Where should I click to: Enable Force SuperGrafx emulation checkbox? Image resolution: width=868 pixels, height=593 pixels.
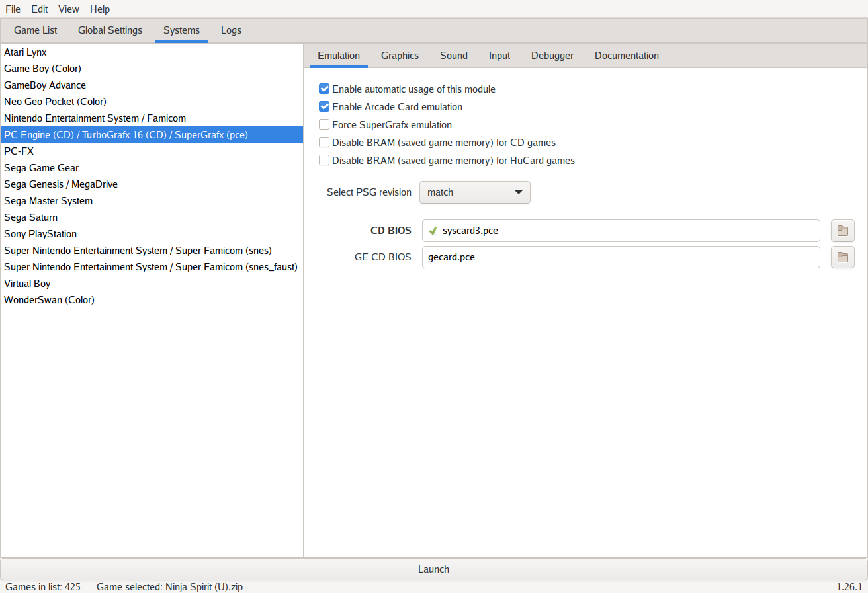point(324,124)
